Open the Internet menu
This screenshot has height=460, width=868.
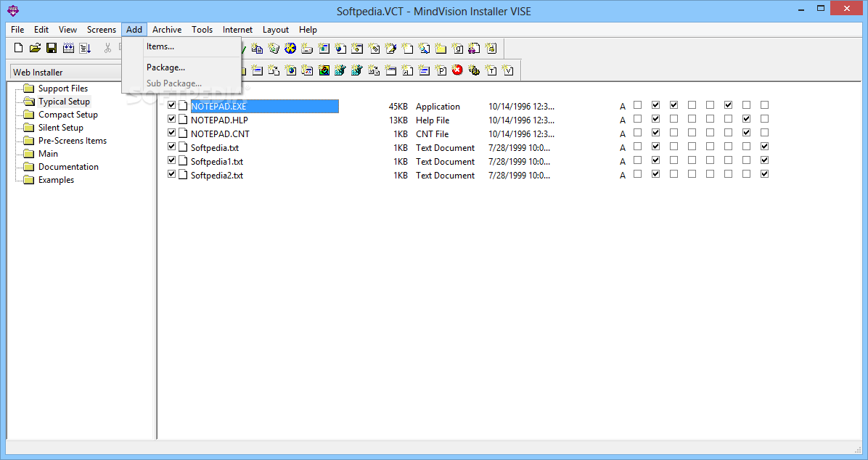(x=237, y=29)
